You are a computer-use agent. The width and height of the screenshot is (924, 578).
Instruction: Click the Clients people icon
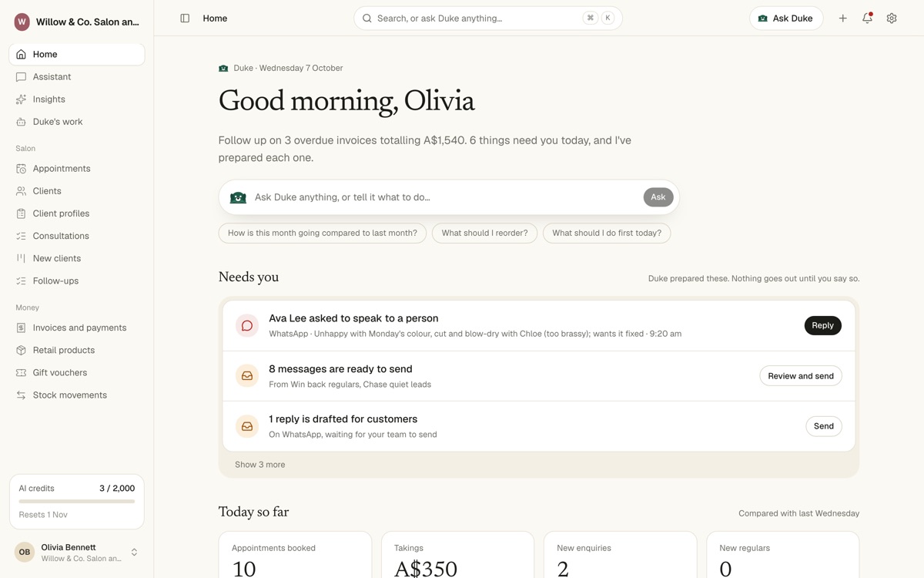point(21,191)
